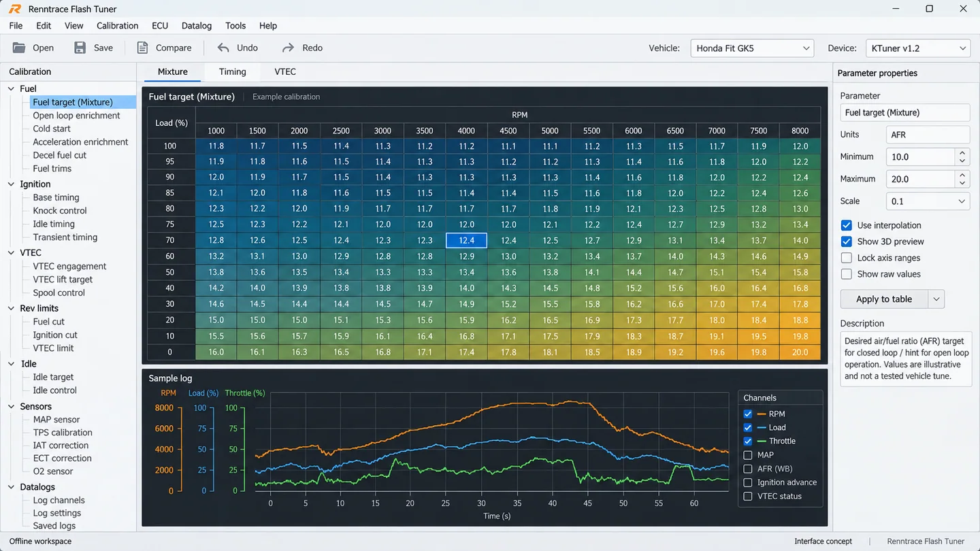Click the Minimum 10.0 input field

[x=920, y=156]
